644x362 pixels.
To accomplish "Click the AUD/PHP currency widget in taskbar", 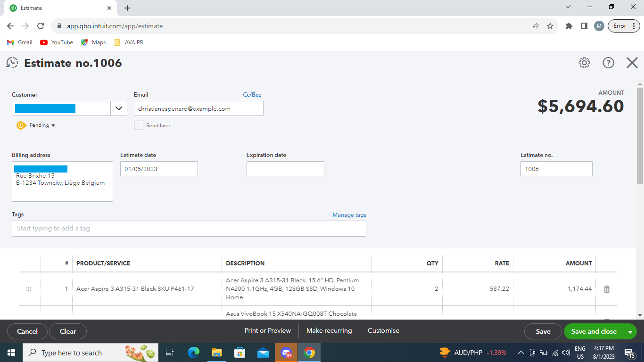I will 473,353.
